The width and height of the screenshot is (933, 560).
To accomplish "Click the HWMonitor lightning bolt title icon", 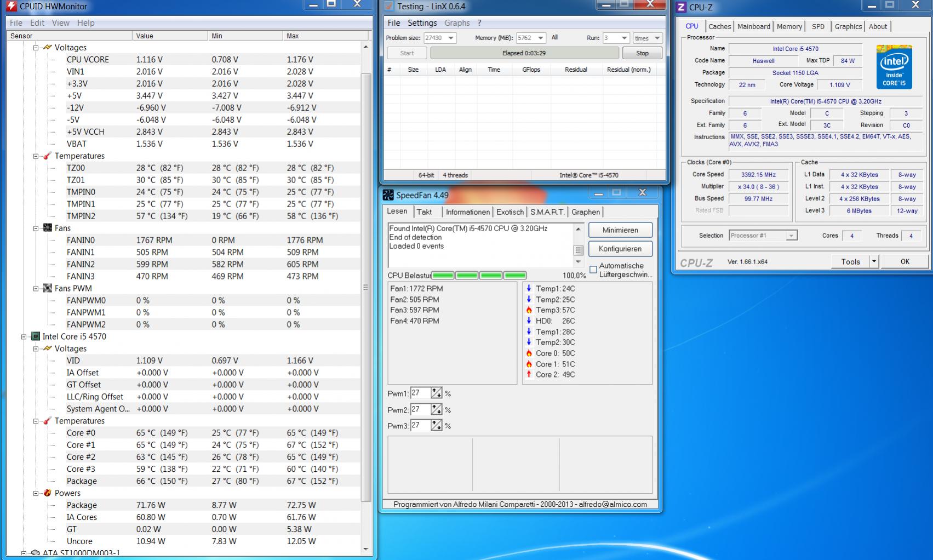I will click(x=12, y=7).
